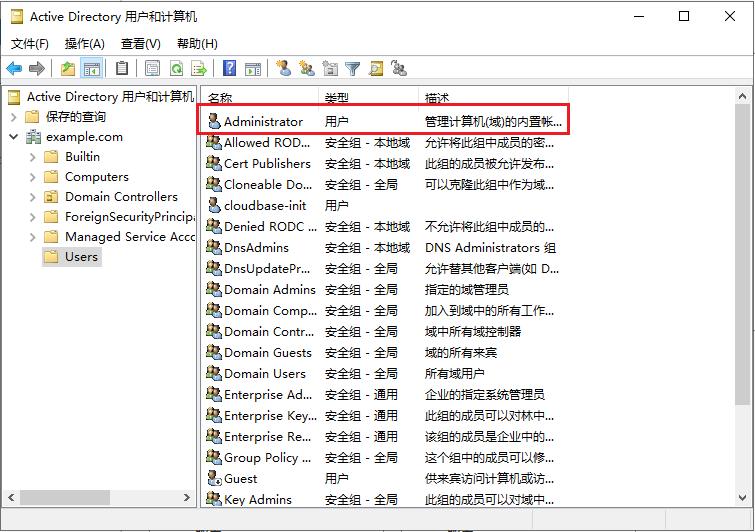
Task: Click the Guest account icon
Action: point(214,478)
